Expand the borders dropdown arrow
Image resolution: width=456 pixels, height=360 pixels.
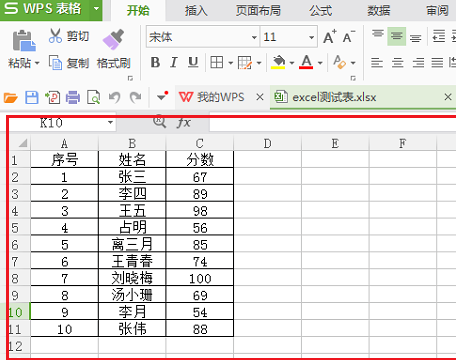[230, 63]
